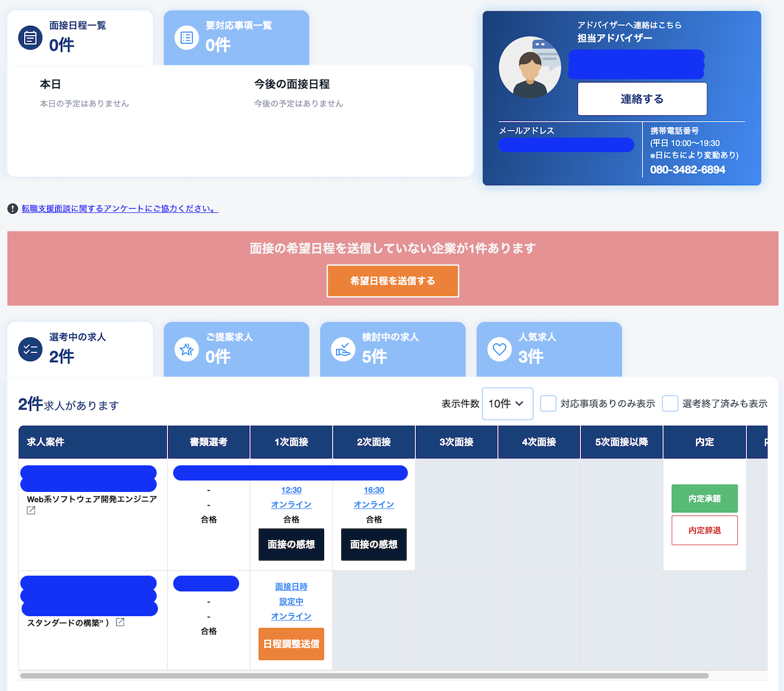Open external link icon next to スタンダードの構築
The width and height of the screenshot is (784, 691).
120,623
